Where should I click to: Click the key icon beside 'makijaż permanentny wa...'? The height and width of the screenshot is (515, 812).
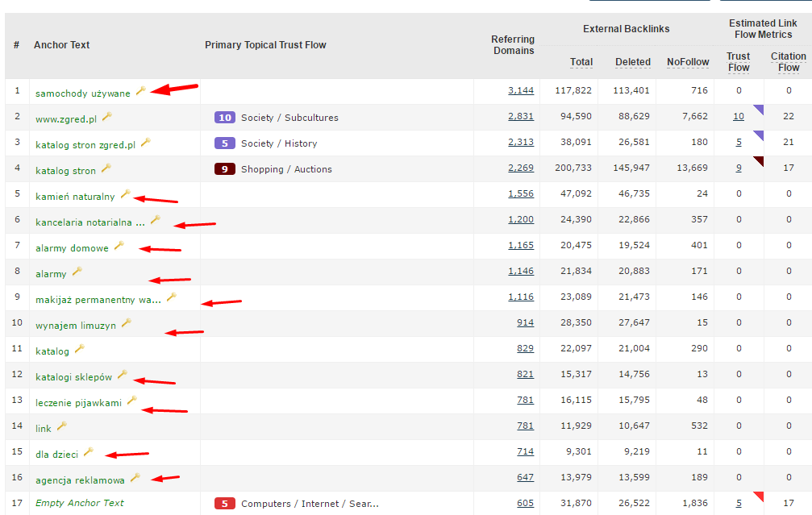pyautogui.click(x=172, y=297)
